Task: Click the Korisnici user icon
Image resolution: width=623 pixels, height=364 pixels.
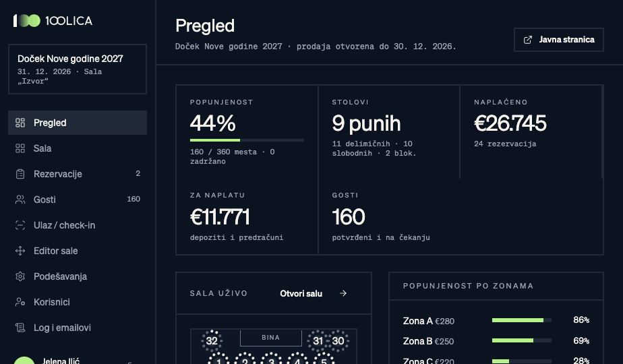Action: pyautogui.click(x=20, y=302)
